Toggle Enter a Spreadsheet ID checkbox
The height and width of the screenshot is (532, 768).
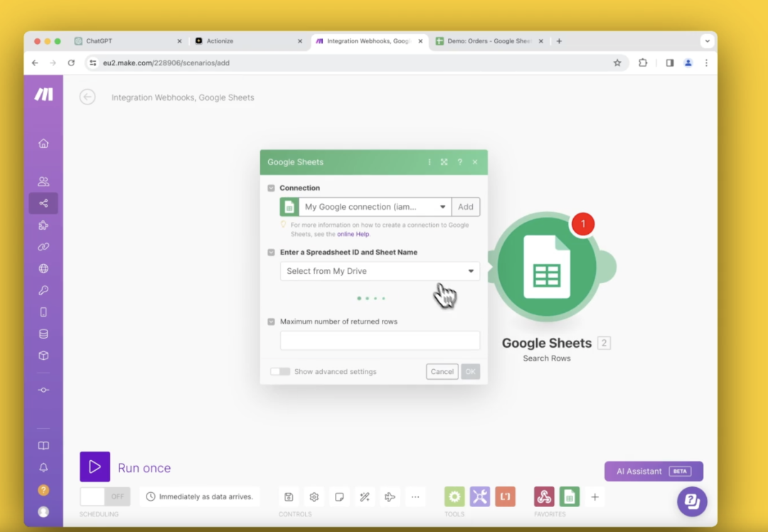[x=272, y=252]
